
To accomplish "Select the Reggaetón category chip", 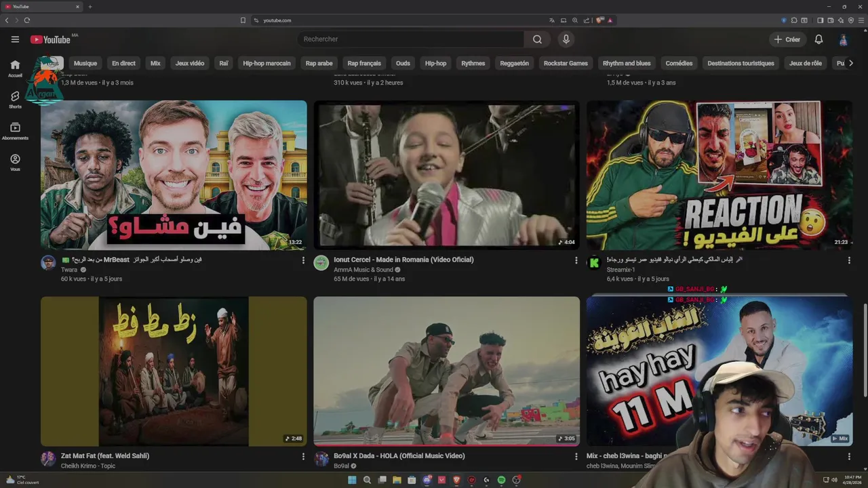I will click(514, 63).
